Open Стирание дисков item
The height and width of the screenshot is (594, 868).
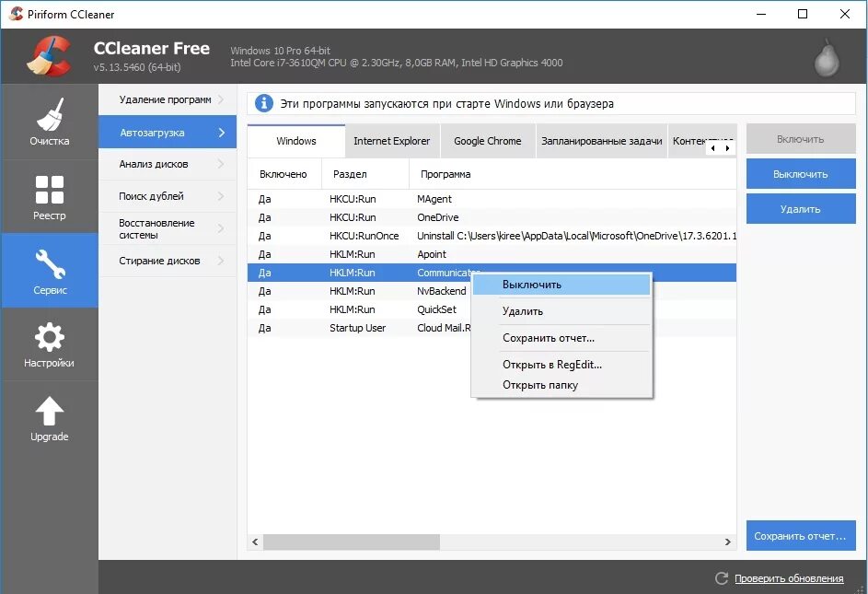tap(168, 261)
